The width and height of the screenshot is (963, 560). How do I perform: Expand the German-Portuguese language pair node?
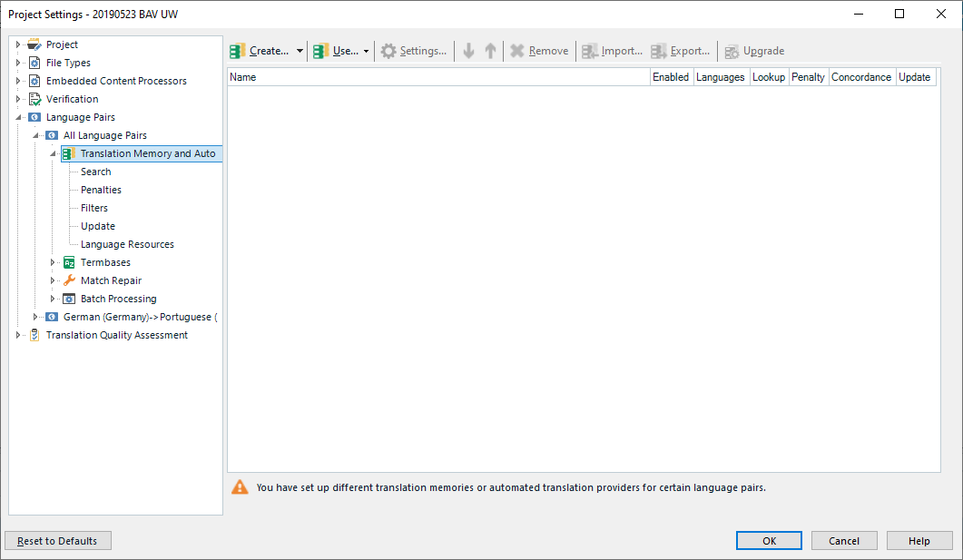click(x=35, y=317)
